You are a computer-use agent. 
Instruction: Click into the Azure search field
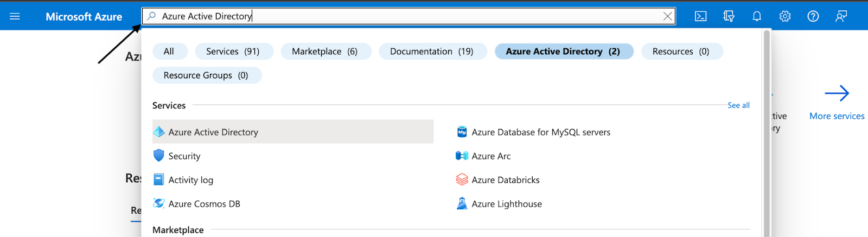click(407, 16)
